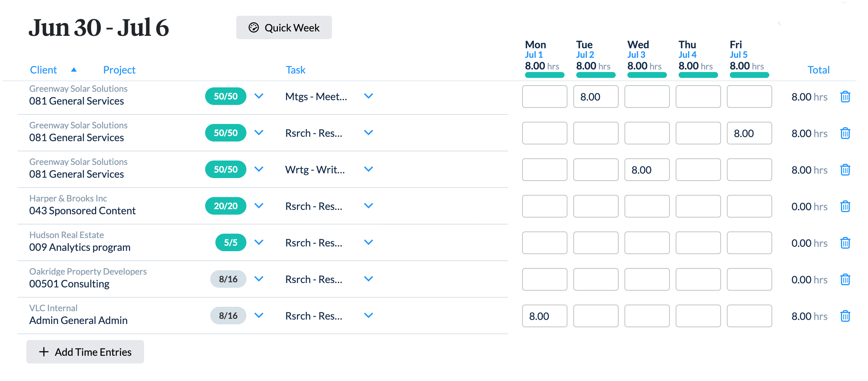Expand the task dropdown on the Wrtg row
The image size is (868, 381).
pyautogui.click(x=369, y=169)
